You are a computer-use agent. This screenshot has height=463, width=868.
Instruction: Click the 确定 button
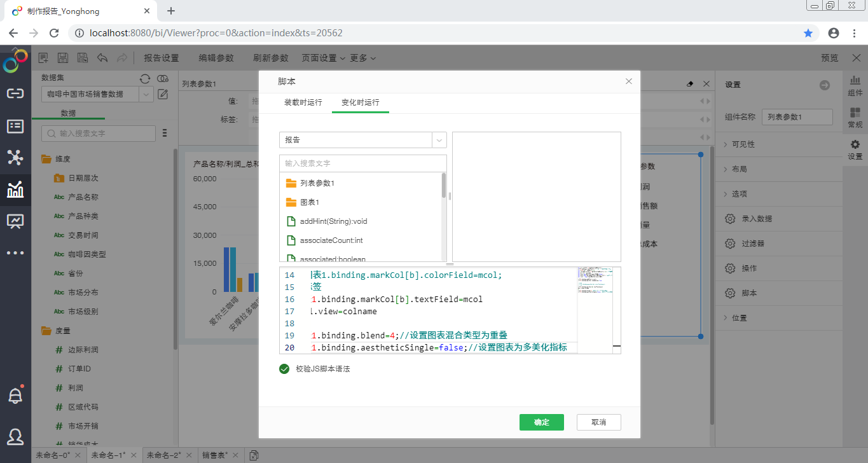541,422
